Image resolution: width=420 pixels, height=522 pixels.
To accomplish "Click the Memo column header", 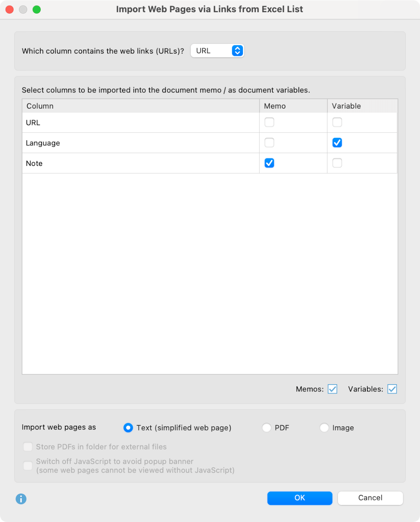I will tap(293, 106).
